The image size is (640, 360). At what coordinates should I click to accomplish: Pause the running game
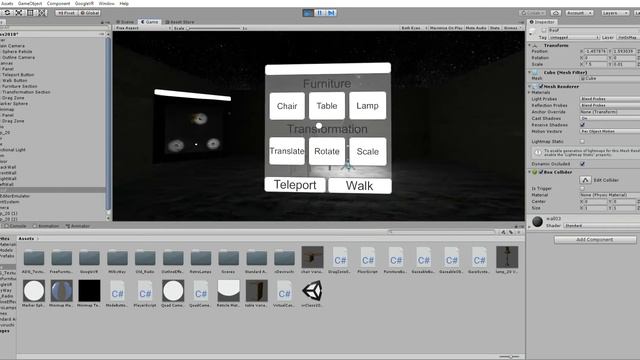point(320,13)
